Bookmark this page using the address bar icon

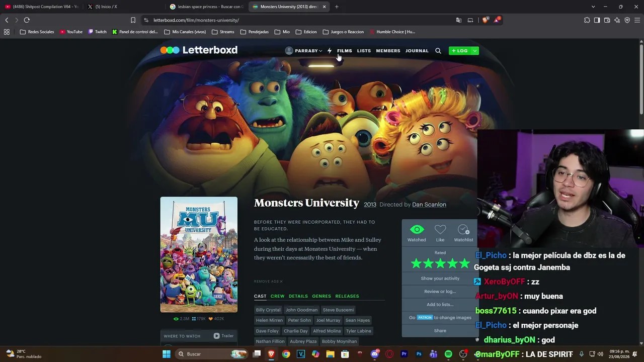tap(133, 20)
